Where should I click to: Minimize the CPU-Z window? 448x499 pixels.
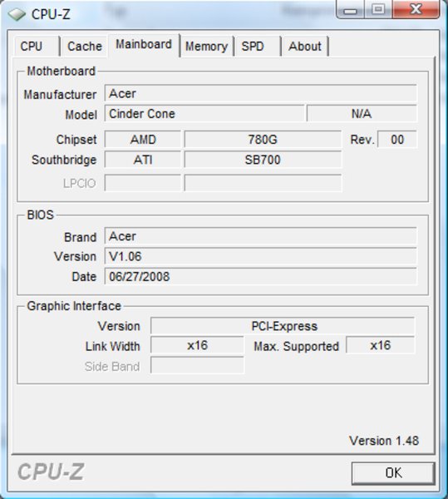(x=351, y=9)
